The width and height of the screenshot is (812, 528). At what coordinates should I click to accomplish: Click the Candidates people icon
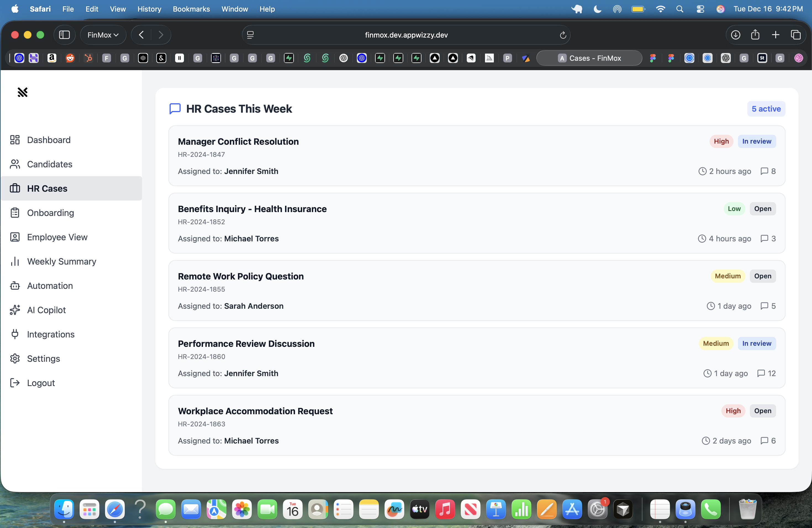tap(15, 164)
